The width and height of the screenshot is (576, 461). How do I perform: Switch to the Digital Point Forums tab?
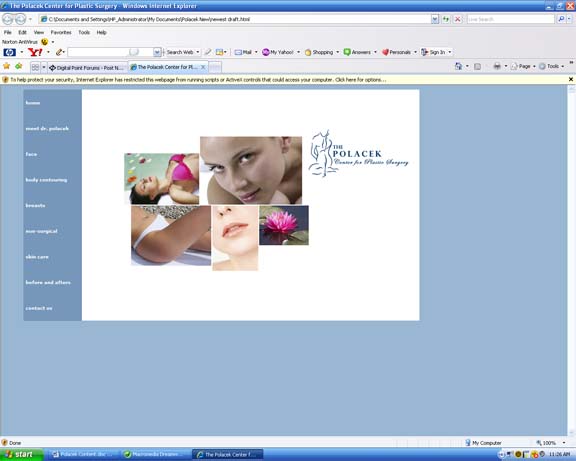point(87,68)
